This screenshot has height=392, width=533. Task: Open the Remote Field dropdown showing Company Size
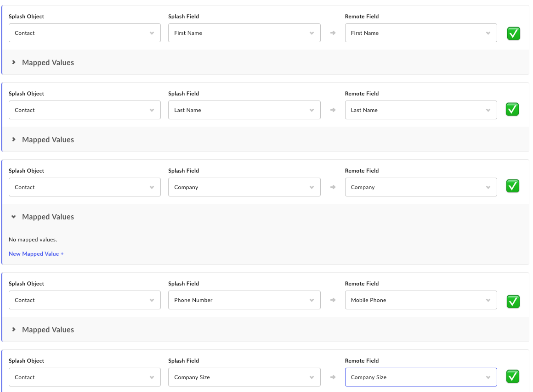click(x=421, y=377)
